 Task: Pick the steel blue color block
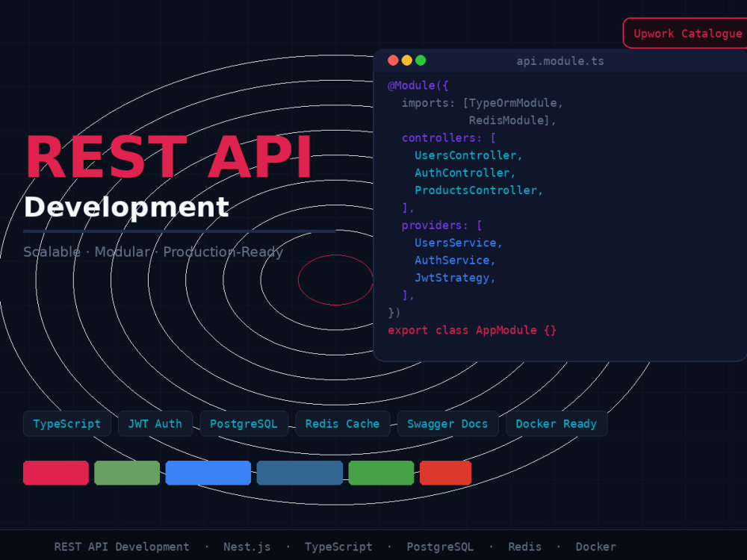(x=300, y=473)
